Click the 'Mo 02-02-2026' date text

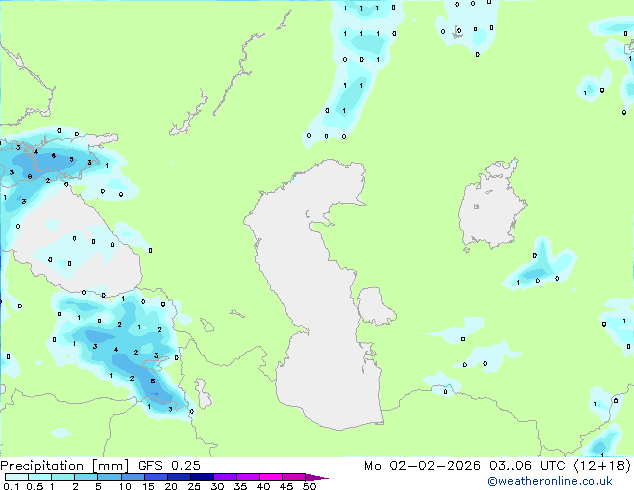(422, 466)
